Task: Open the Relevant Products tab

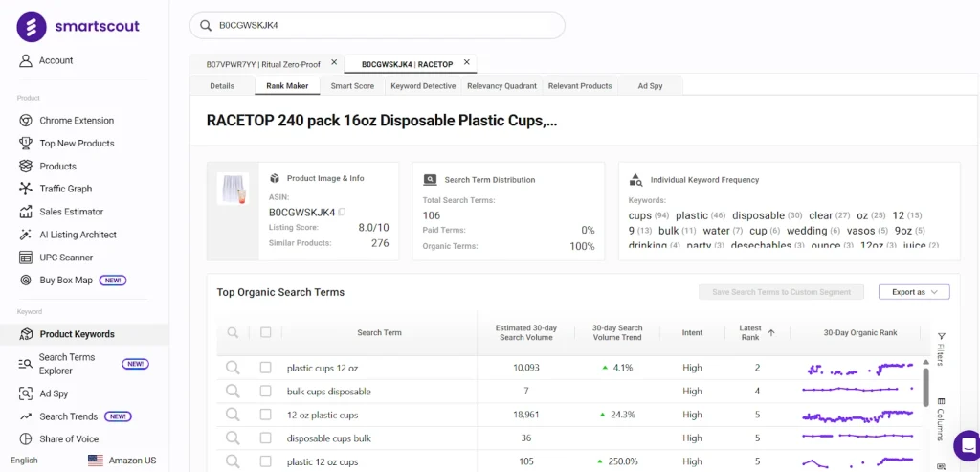Action: tap(580, 85)
